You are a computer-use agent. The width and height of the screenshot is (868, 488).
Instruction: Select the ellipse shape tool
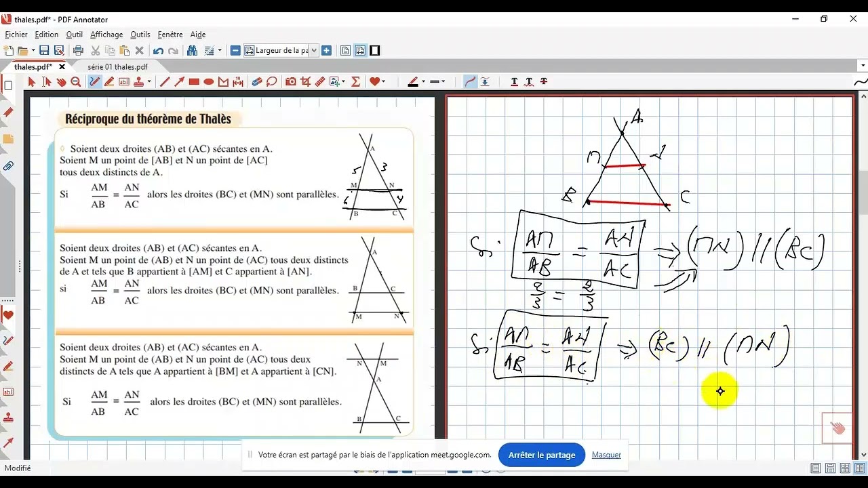click(209, 82)
